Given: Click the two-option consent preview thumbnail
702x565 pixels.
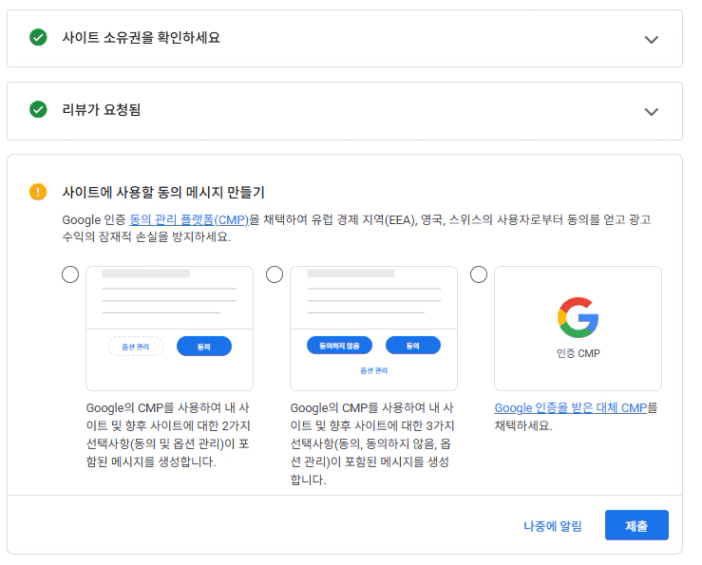Looking at the screenshot, I should pos(169,328).
